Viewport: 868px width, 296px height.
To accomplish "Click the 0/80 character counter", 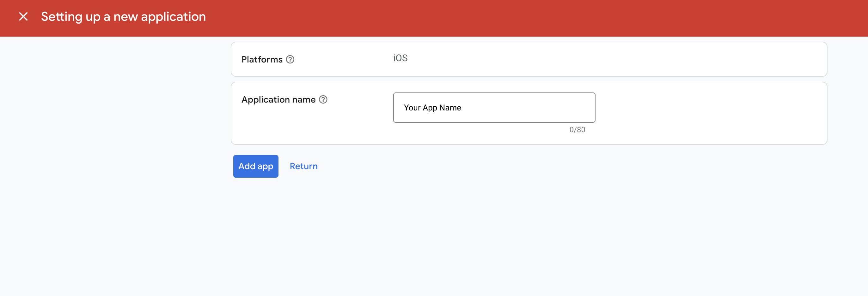I will point(577,130).
